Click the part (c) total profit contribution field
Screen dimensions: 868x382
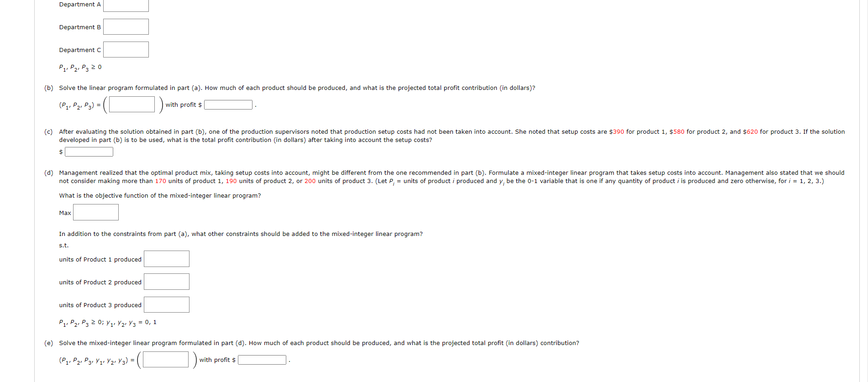tap(89, 152)
